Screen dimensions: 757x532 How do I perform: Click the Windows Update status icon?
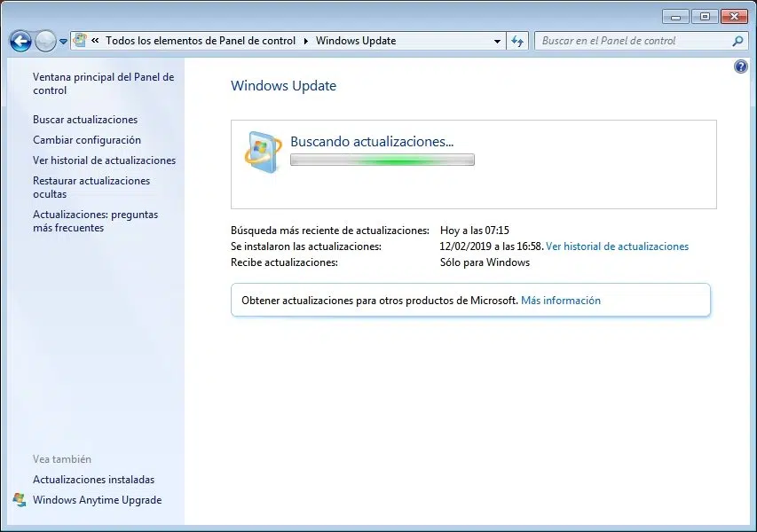pos(263,152)
